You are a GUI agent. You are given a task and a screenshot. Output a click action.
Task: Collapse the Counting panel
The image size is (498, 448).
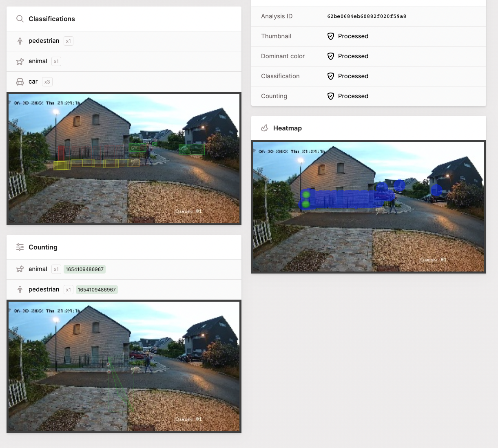point(43,247)
